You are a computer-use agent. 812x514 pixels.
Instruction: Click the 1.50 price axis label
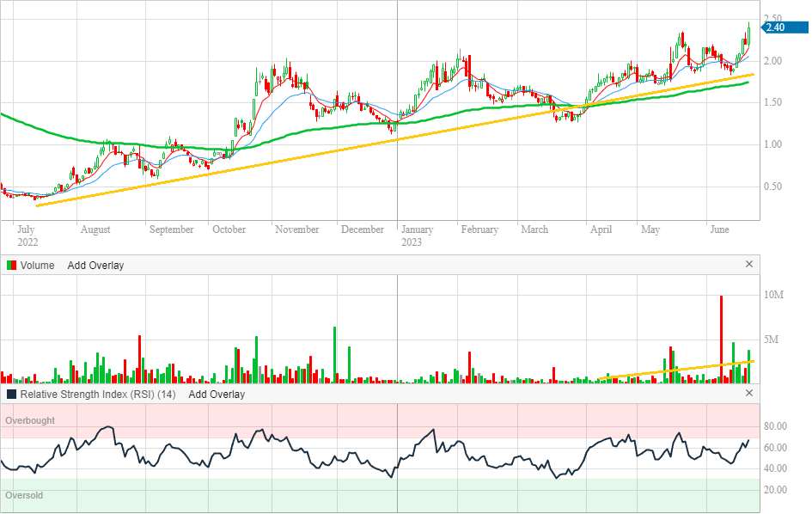[x=772, y=102]
